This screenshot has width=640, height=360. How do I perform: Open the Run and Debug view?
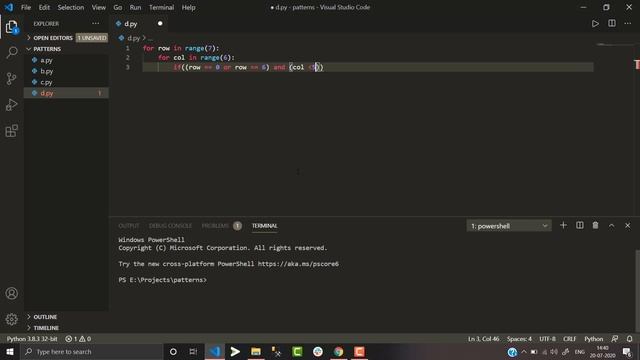[11, 104]
